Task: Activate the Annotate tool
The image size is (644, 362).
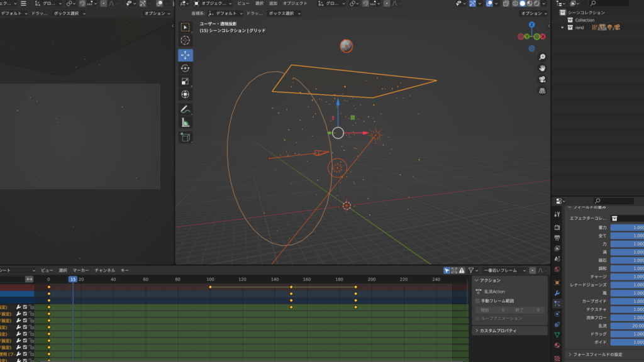Action: [186, 108]
